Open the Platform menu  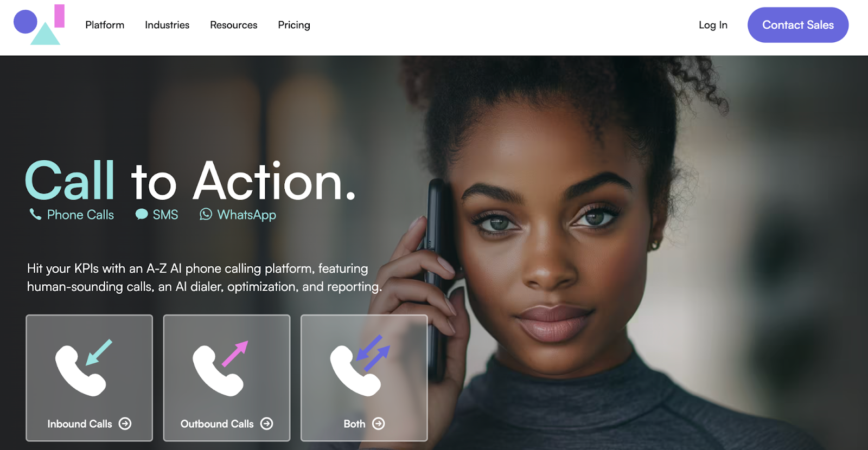pyautogui.click(x=105, y=25)
